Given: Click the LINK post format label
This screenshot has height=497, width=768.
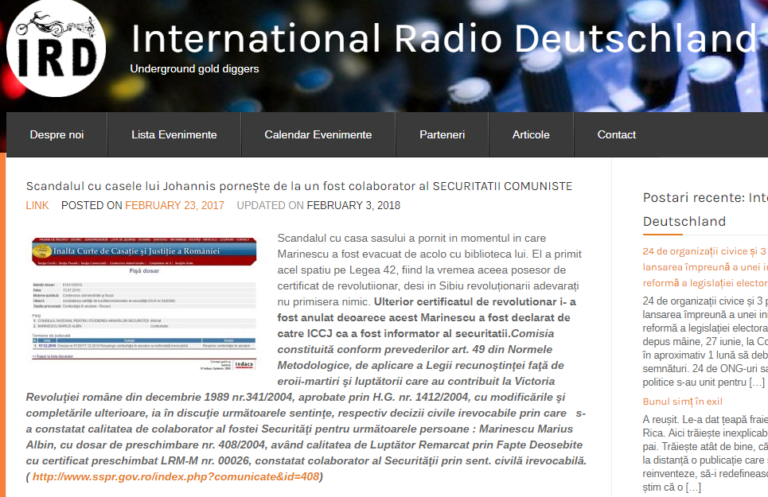Looking at the screenshot, I should [37, 205].
